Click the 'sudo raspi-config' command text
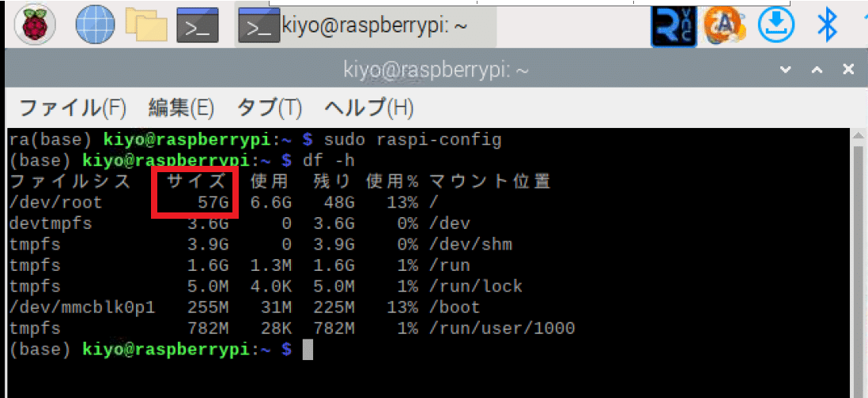Screen dimensions: 868x398 click(413, 140)
